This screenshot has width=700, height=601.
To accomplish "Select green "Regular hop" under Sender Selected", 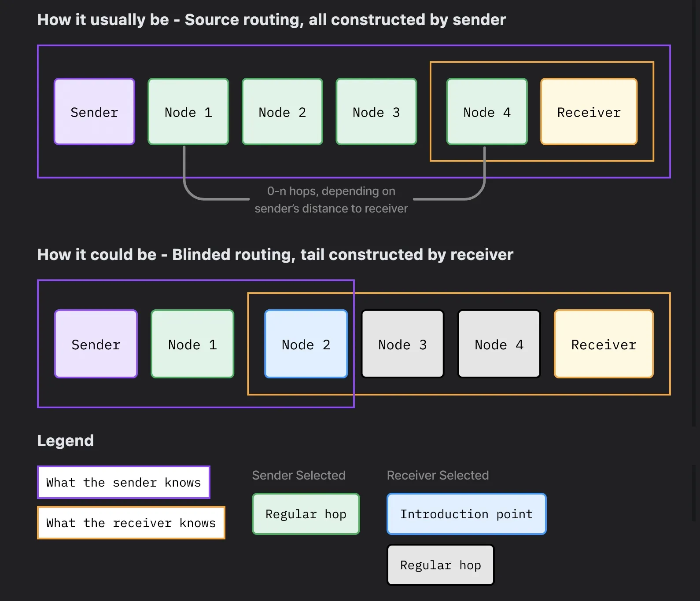I will pyautogui.click(x=306, y=514).
